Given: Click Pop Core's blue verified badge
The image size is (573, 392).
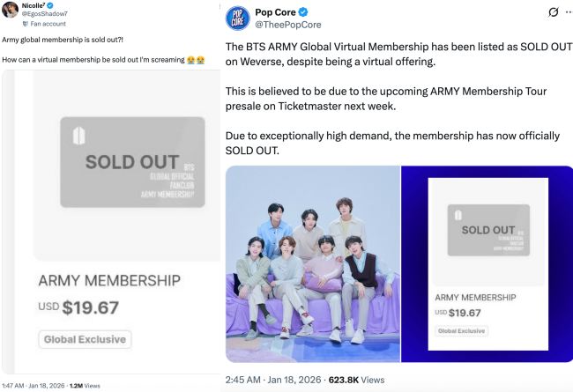Looking at the screenshot, I should tap(303, 12).
